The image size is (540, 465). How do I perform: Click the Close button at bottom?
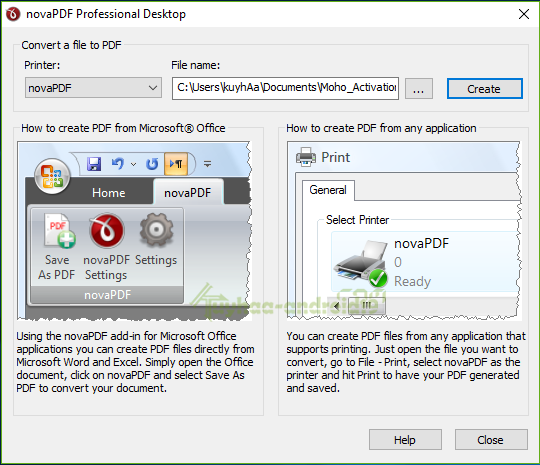tap(491, 440)
